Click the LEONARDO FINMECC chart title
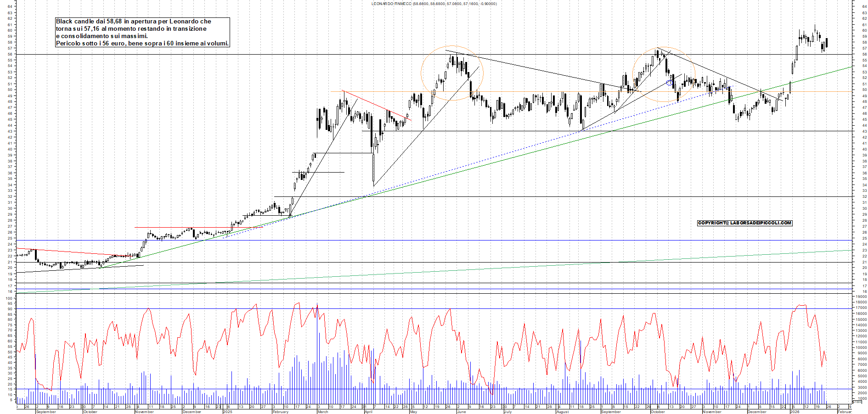The height and width of the screenshot is (414, 868). coord(434,4)
